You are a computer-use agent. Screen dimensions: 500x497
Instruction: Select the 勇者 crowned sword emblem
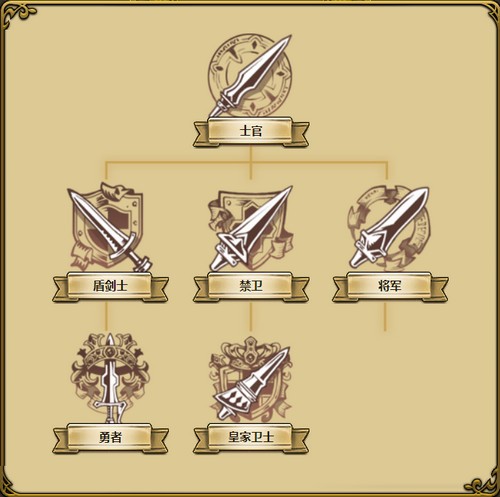click(109, 378)
